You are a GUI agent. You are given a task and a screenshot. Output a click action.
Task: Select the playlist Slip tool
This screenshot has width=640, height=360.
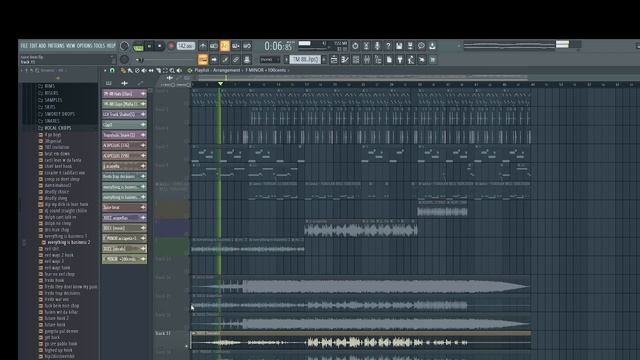pyautogui.click(x=151, y=71)
